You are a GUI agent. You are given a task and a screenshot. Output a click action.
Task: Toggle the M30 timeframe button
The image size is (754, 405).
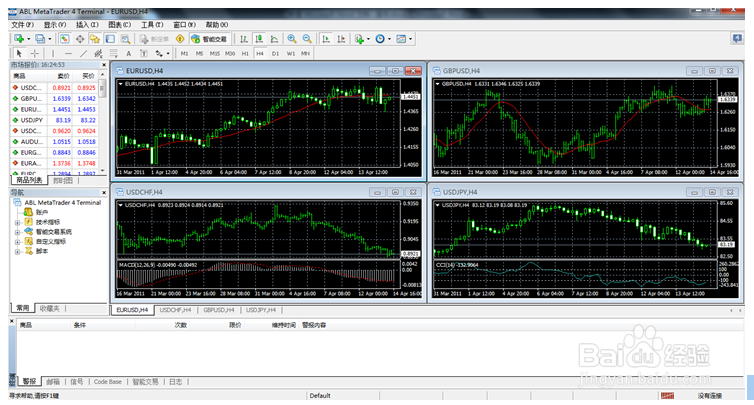pyautogui.click(x=230, y=53)
